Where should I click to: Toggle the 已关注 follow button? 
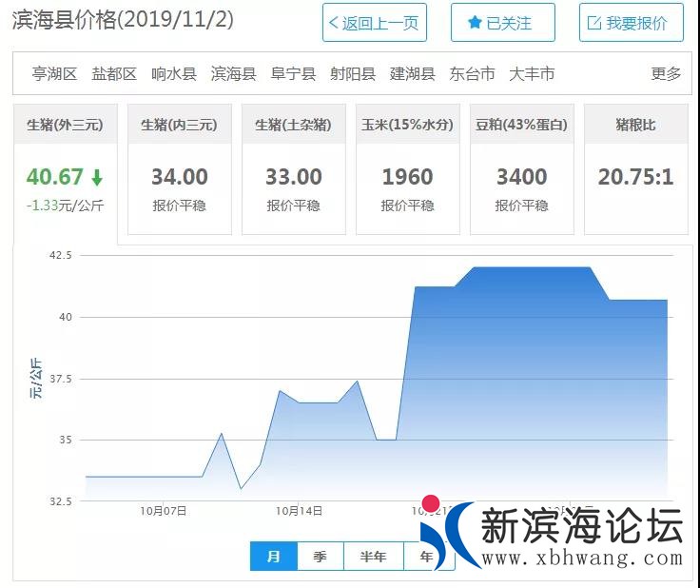[x=503, y=22]
